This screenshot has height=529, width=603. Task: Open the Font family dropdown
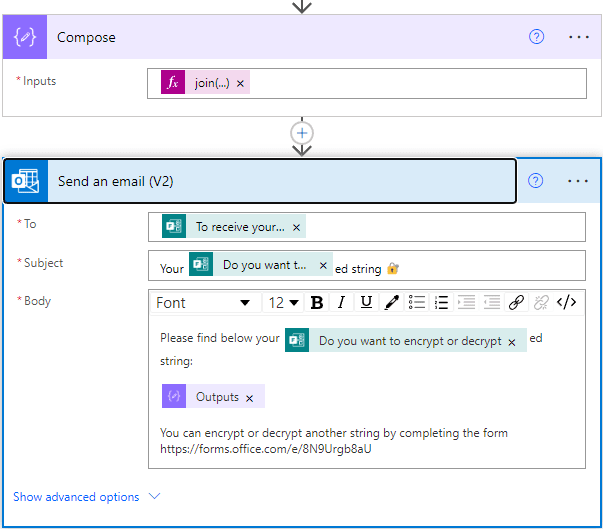coord(203,303)
